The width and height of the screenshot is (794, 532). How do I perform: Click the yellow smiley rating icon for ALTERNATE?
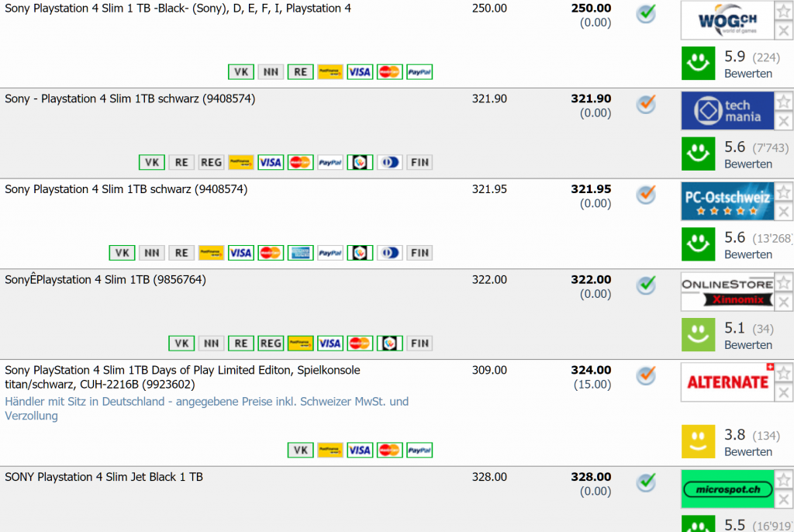tap(698, 441)
